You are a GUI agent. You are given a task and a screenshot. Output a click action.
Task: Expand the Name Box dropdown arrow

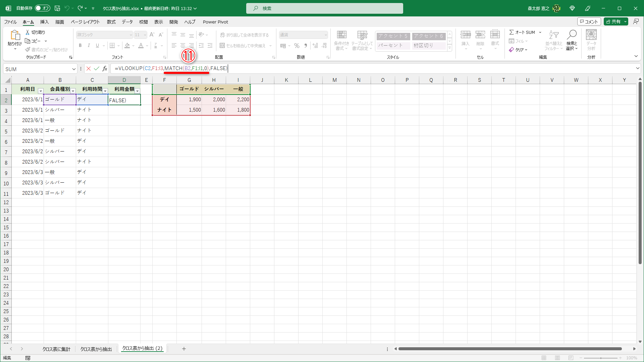tap(74, 69)
